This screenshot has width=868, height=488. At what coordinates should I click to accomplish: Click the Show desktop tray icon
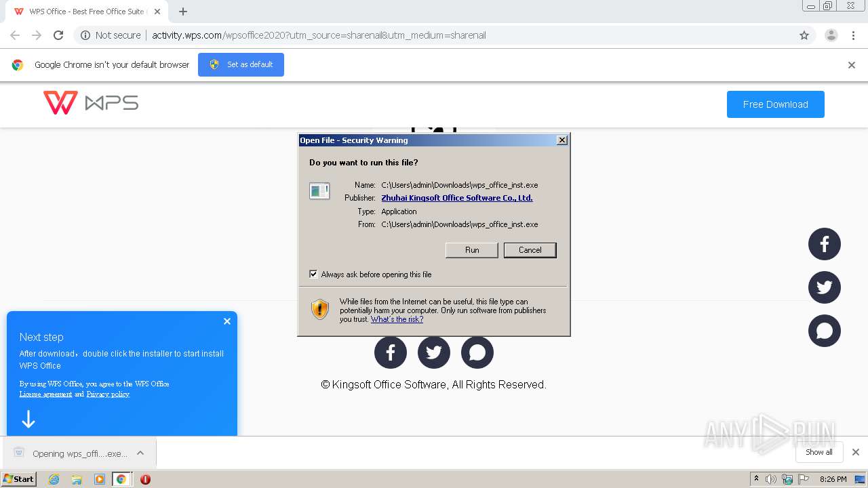[x=860, y=479]
